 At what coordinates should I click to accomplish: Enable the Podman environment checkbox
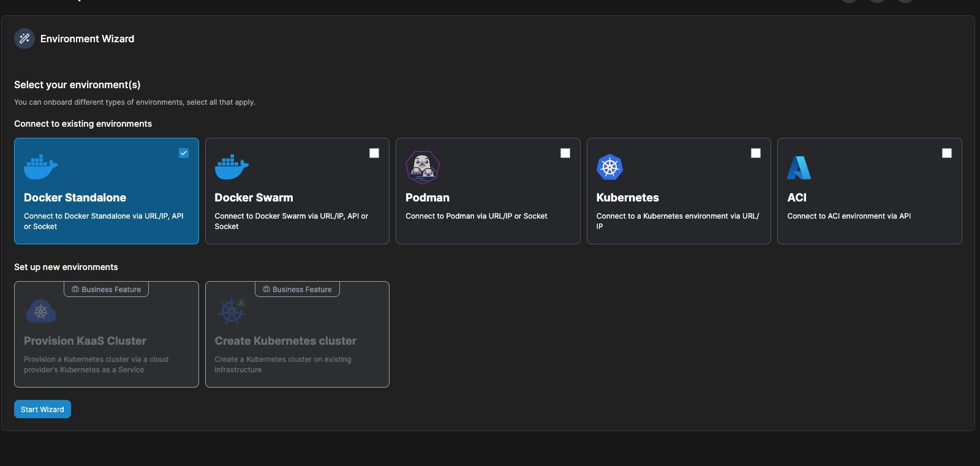click(x=565, y=153)
